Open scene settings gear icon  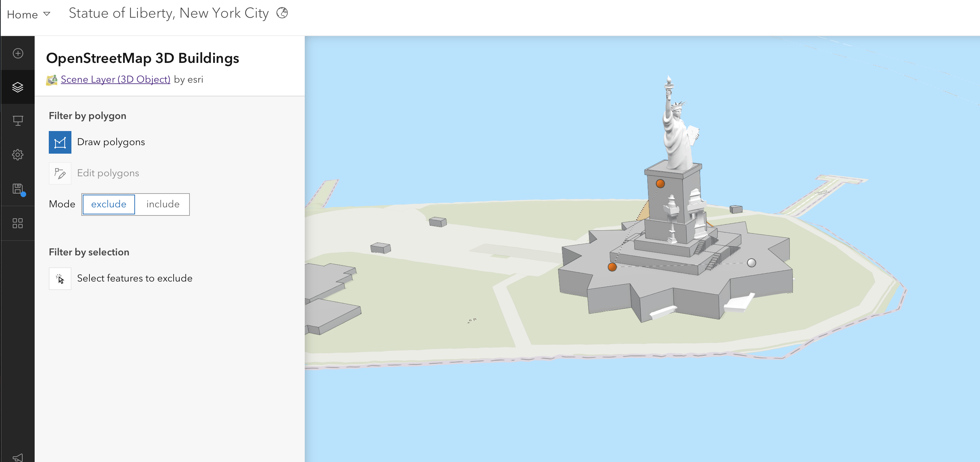18,155
